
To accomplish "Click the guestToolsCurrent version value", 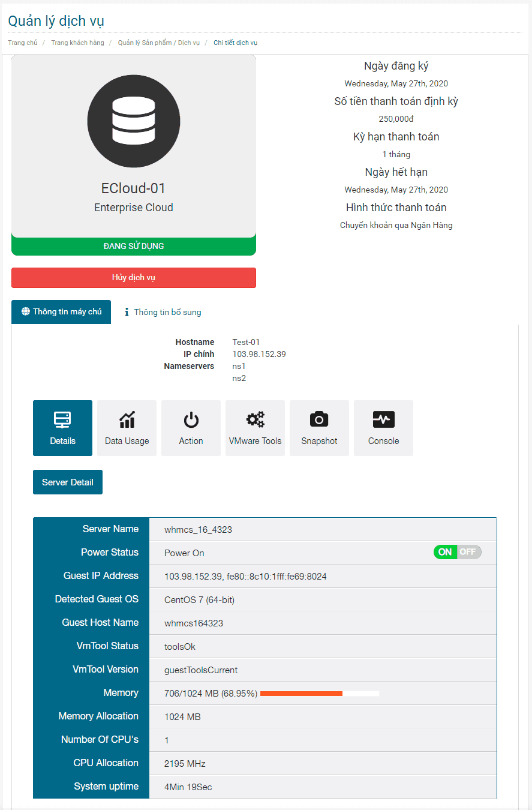I will (201, 670).
